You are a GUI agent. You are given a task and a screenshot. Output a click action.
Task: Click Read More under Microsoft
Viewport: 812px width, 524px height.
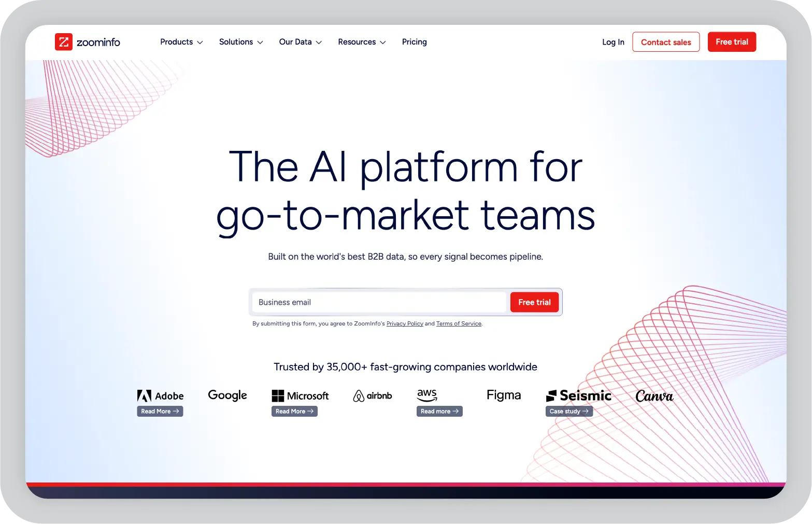(x=294, y=411)
